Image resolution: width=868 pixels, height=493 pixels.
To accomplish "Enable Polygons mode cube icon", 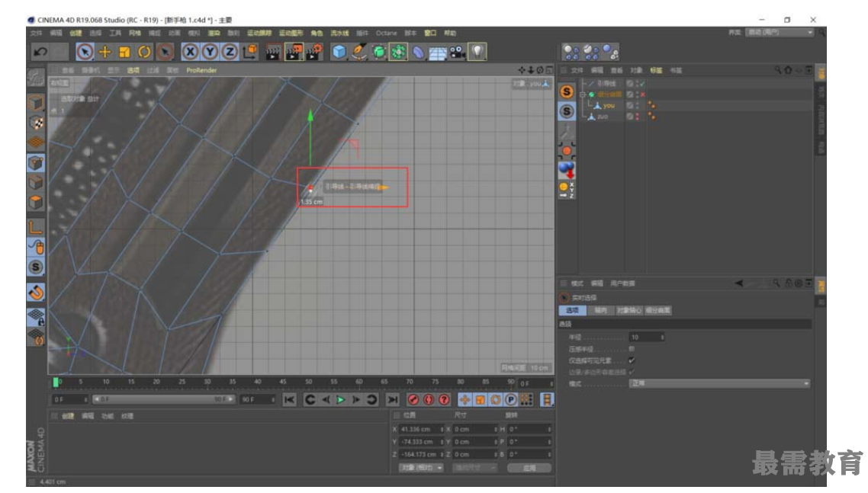I will click(36, 202).
